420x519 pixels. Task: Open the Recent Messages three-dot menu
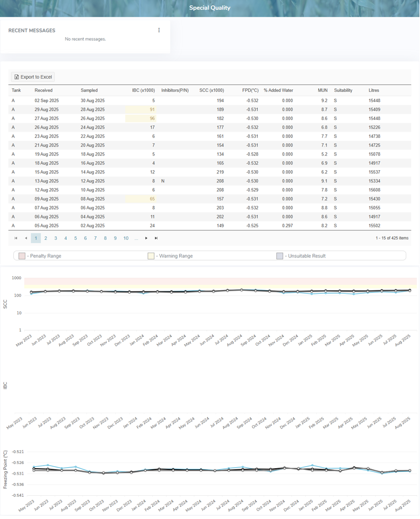[x=159, y=30]
